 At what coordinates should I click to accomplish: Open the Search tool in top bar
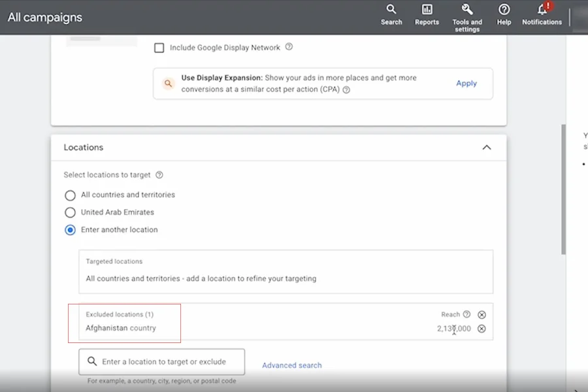coord(391,15)
